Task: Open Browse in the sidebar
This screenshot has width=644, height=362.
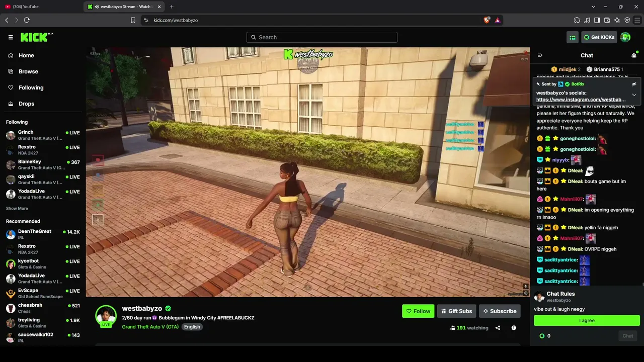Action: pos(28,71)
